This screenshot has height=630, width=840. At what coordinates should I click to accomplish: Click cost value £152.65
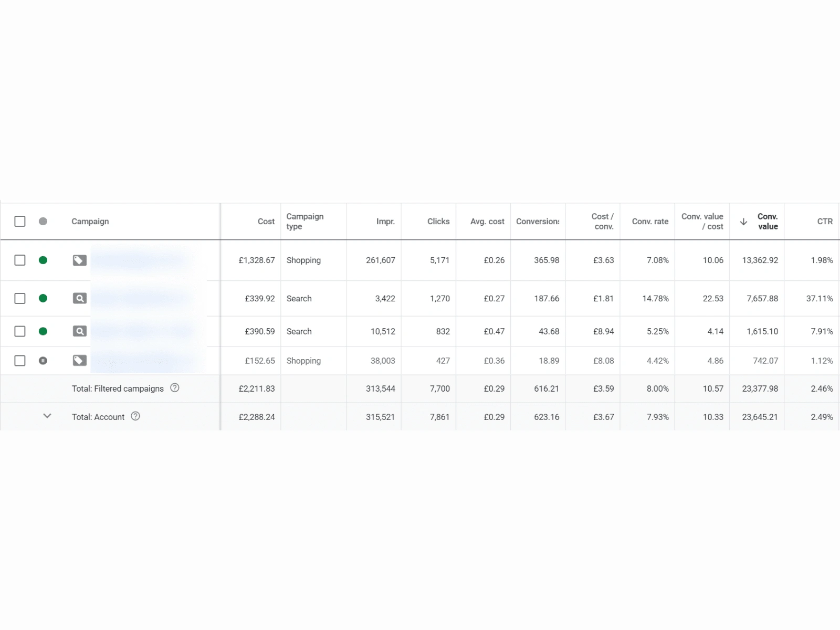click(x=260, y=361)
